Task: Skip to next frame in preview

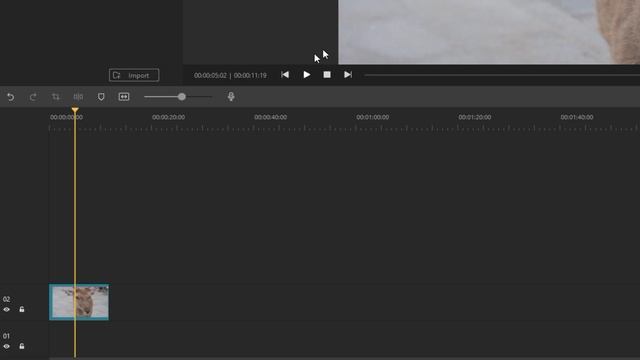Action: tap(348, 75)
